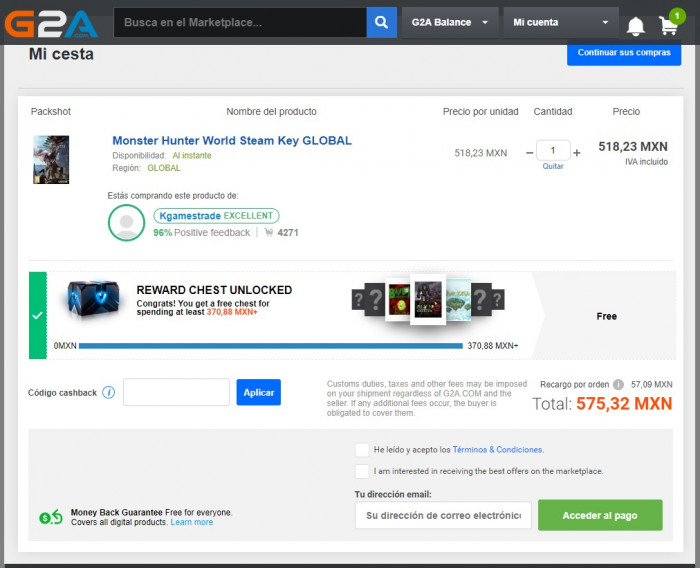The width and height of the screenshot is (700, 568).
Task: Click Quitar to remove the item
Action: tap(553, 166)
